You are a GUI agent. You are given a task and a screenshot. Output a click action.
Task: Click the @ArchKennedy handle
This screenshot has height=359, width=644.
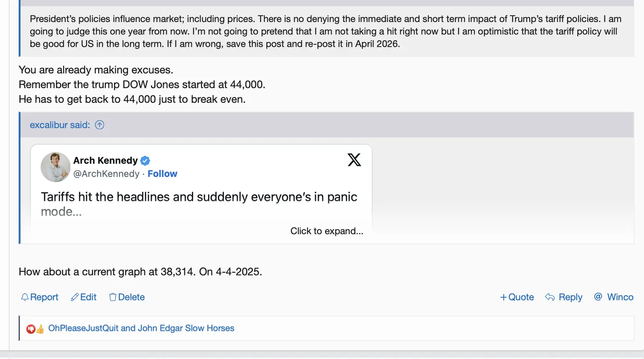pos(106,174)
